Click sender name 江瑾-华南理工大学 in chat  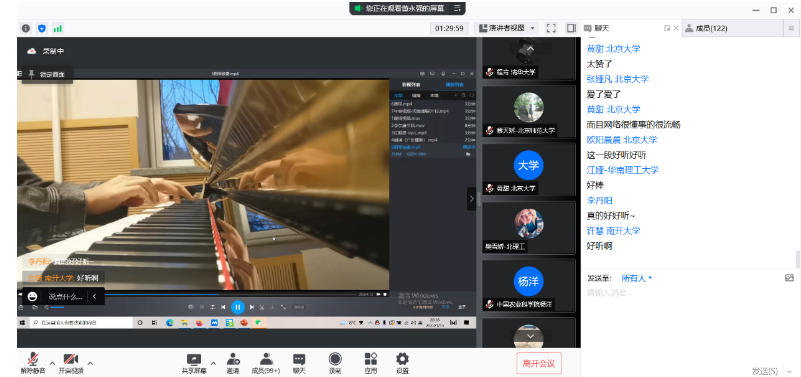[x=623, y=170]
